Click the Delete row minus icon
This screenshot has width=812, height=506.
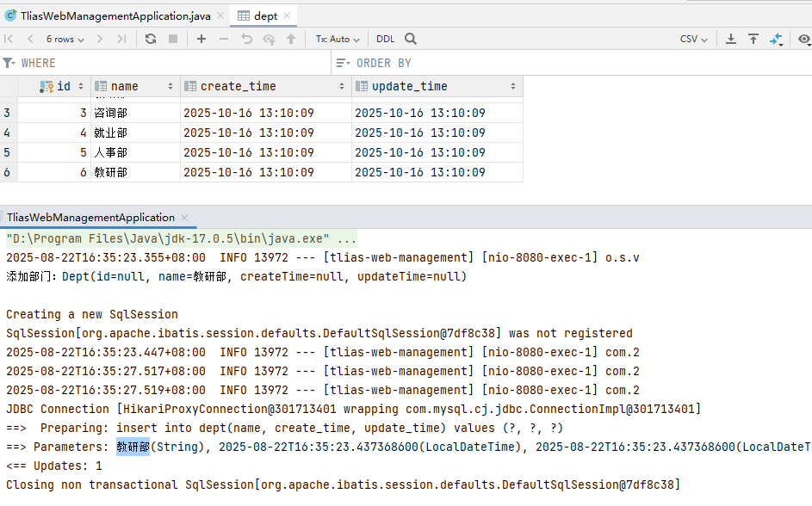coord(224,39)
